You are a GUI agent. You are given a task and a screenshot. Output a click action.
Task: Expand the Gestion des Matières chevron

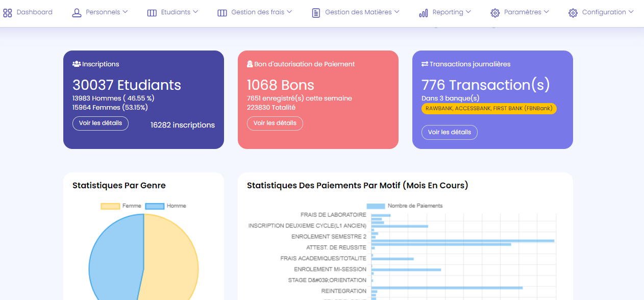point(397,12)
